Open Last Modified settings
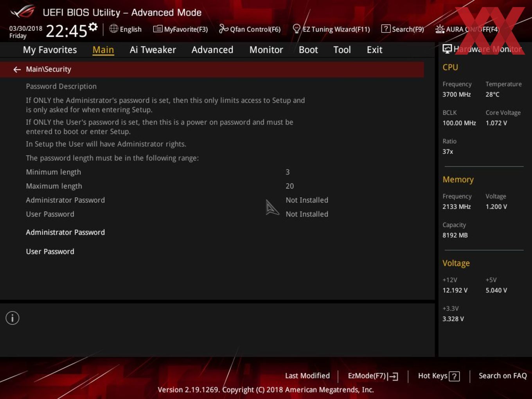Viewport: 532px width, 399px height. coord(307,376)
